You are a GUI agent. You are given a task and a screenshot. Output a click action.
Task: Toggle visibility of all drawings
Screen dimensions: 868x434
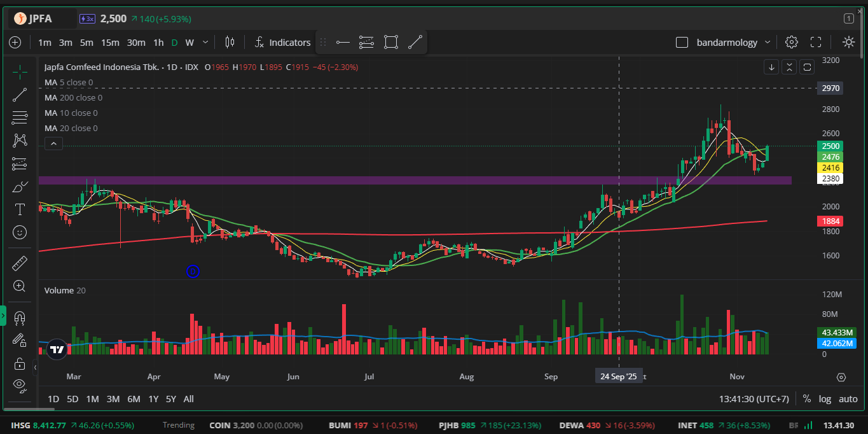point(20,384)
